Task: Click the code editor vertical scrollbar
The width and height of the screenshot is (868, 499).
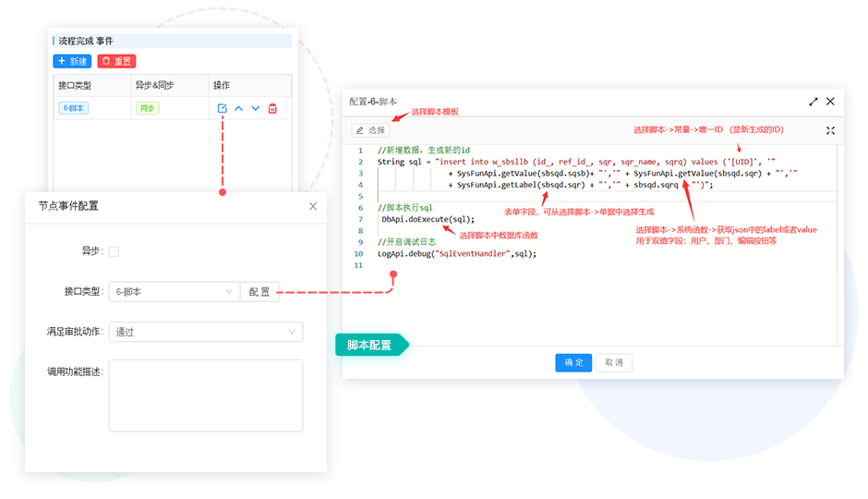Action: point(840,244)
